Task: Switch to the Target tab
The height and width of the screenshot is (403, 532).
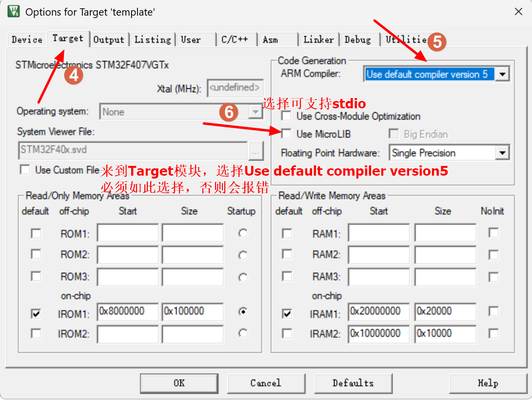Action: [68, 39]
